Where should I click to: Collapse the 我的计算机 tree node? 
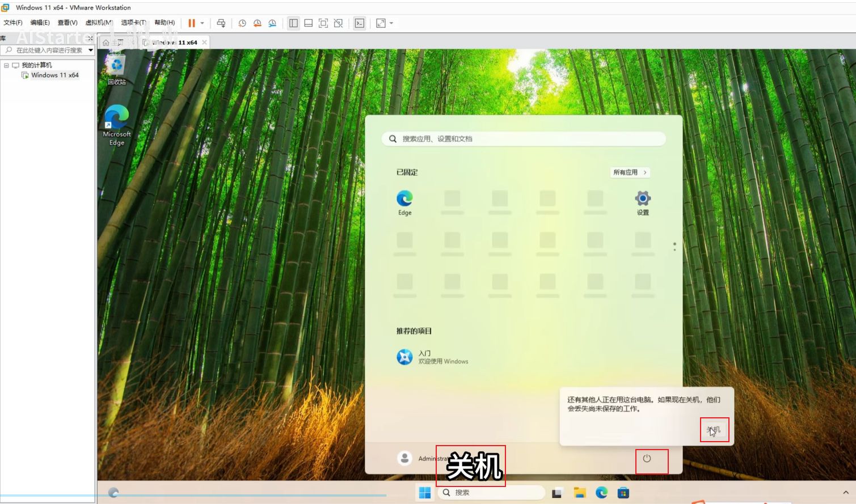6,65
